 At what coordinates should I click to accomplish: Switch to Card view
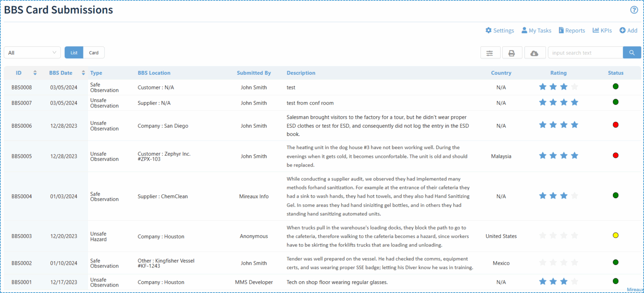[94, 52]
